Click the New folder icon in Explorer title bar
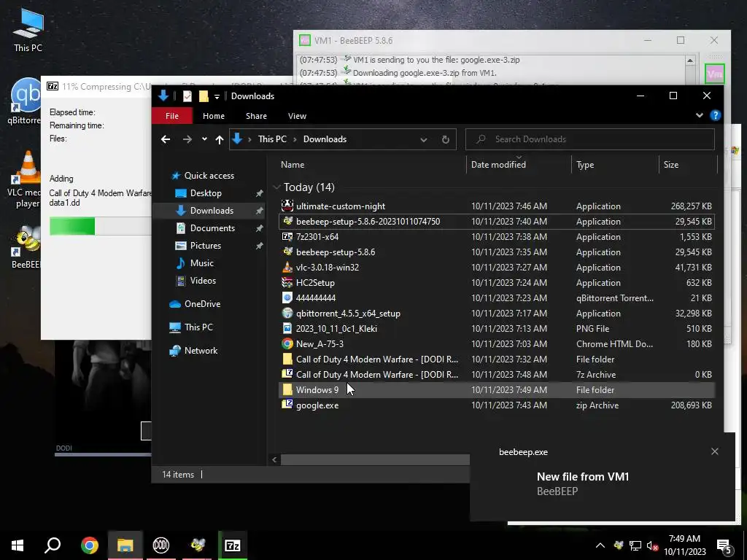Screen dimensions: 747x560 coord(204,96)
